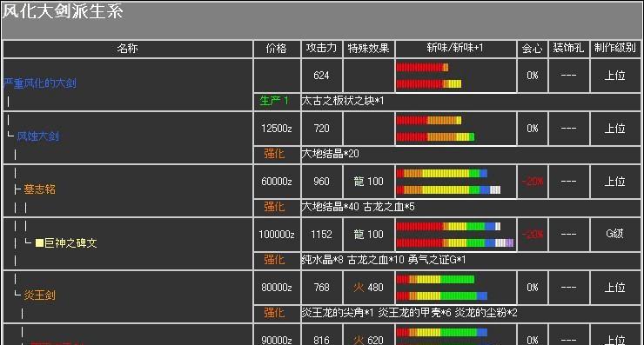Screen dimensions: 644x345
Task: Select materials 纯水晶*8 古龙之血*10 勇气之证G*1
Action: pyautogui.click(x=384, y=259)
